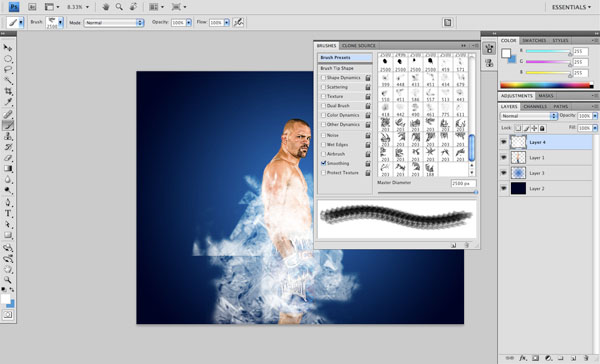
Task: Click the Rotate View tool in application bar
Action: [x=133, y=7]
